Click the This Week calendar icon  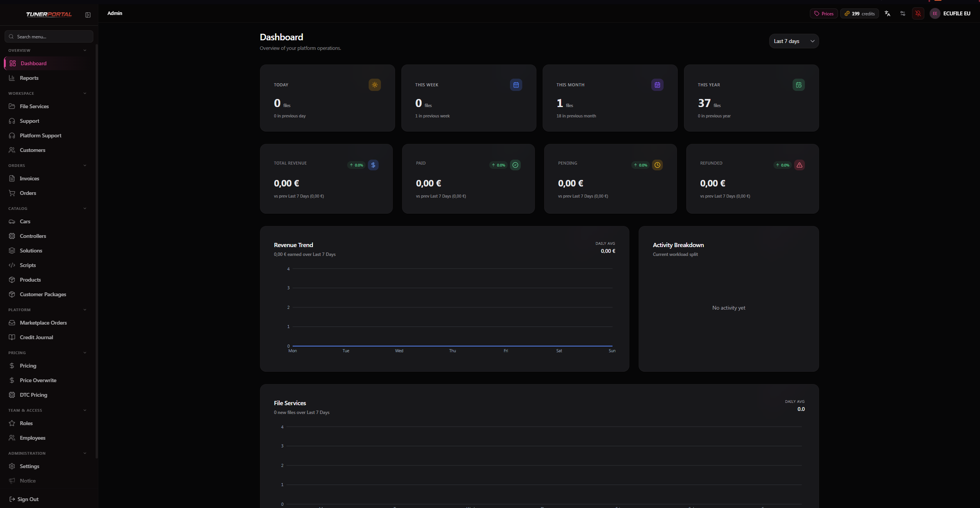coord(516,85)
